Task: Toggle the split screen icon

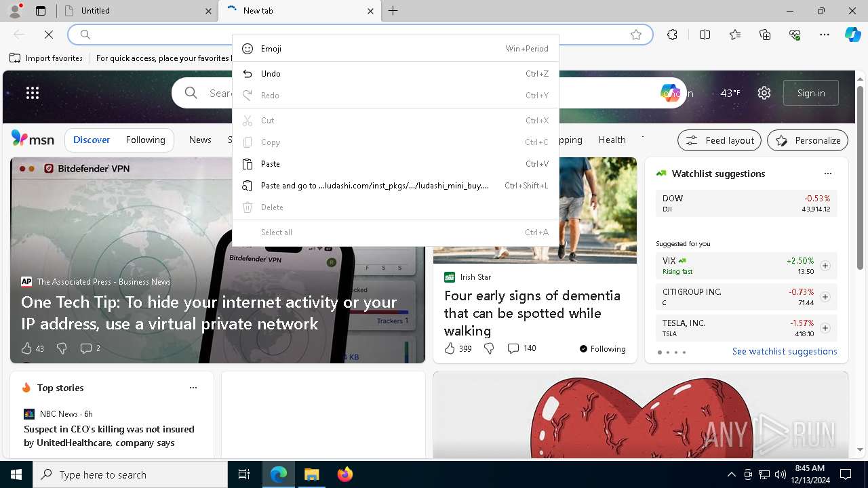Action: [x=705, y=35]
